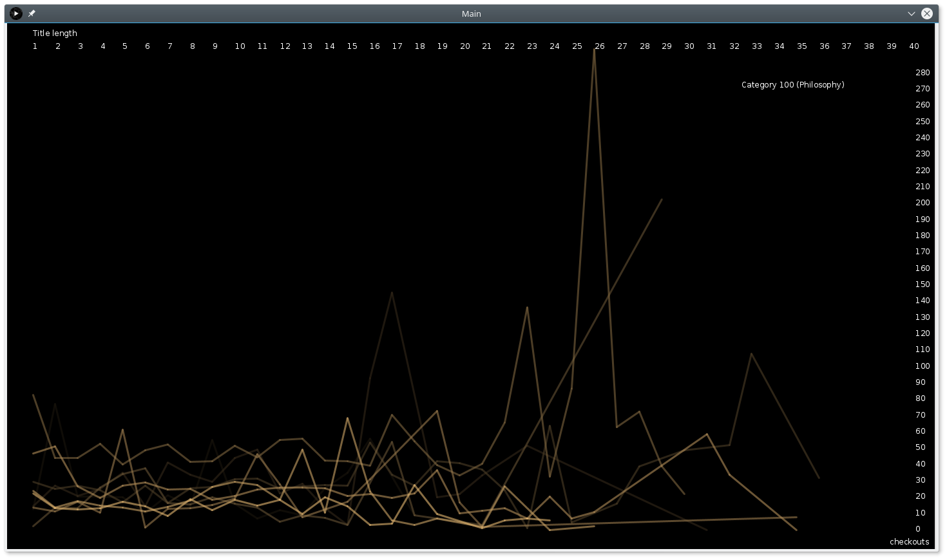
Task: Select title length tick 1
Action: pos(35,46)
